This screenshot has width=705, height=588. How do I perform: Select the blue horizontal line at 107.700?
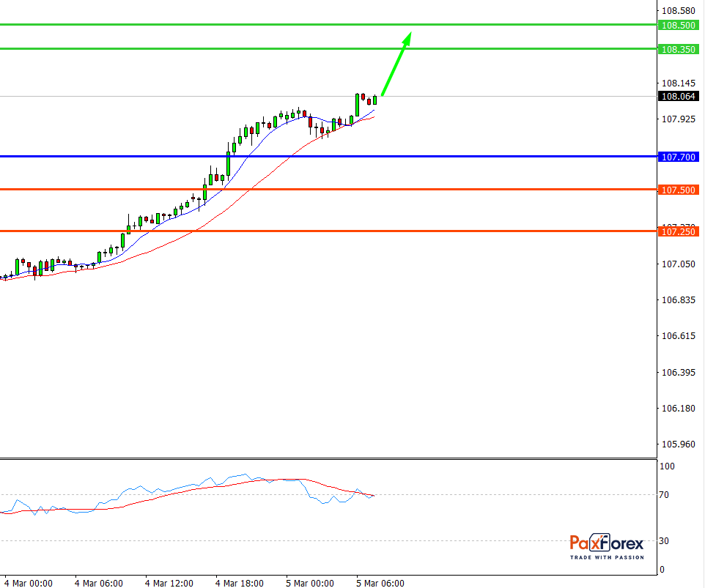(x=328, y=156)
